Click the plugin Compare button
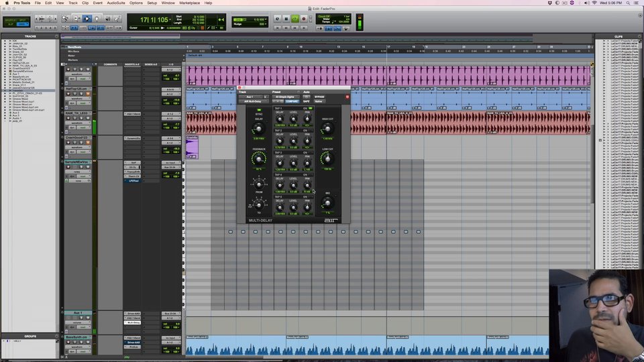This screenshot has height=362, width=644. [292, 101]
